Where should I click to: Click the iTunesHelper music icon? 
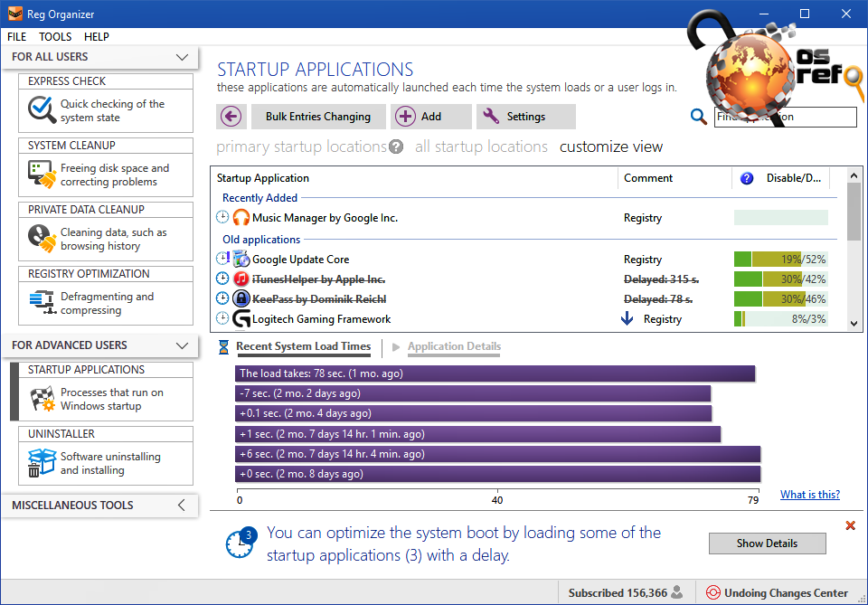[241, 279]
